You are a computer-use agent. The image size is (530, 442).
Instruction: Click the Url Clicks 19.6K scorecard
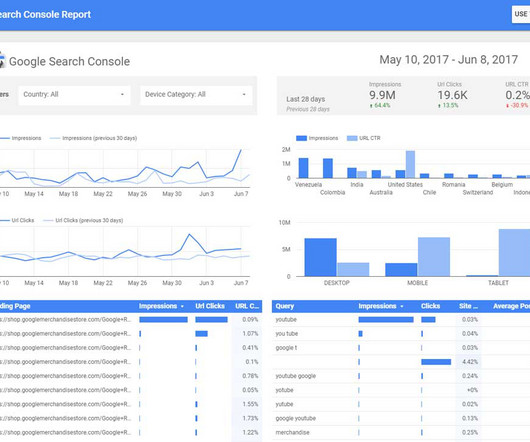coord(452,95)
